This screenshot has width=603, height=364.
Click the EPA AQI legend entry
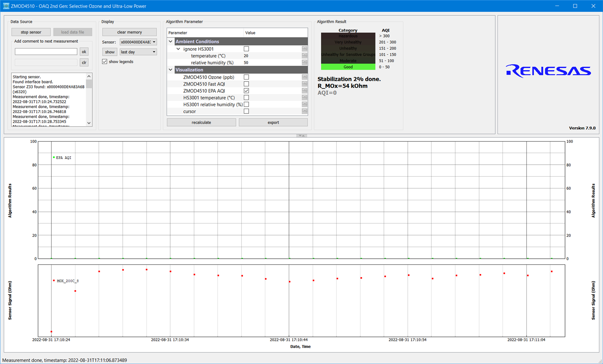pos(62,158)
